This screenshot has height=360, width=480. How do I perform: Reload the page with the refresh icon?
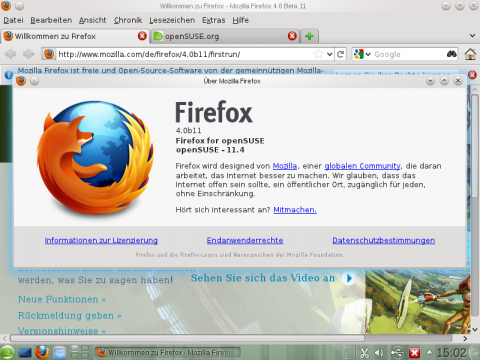(340, 54)
